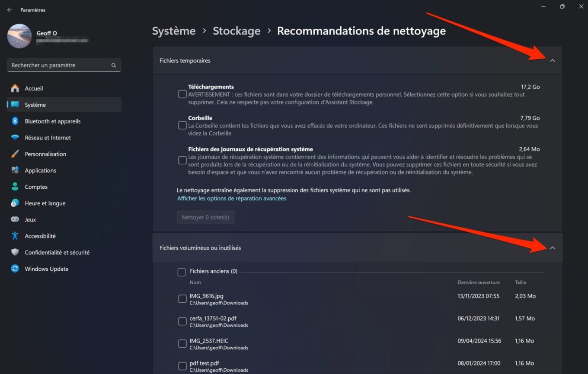Check the Corbeille checkbox
Image resolution: width=588 pixels, height=374 pixels.
click(182, 125)
